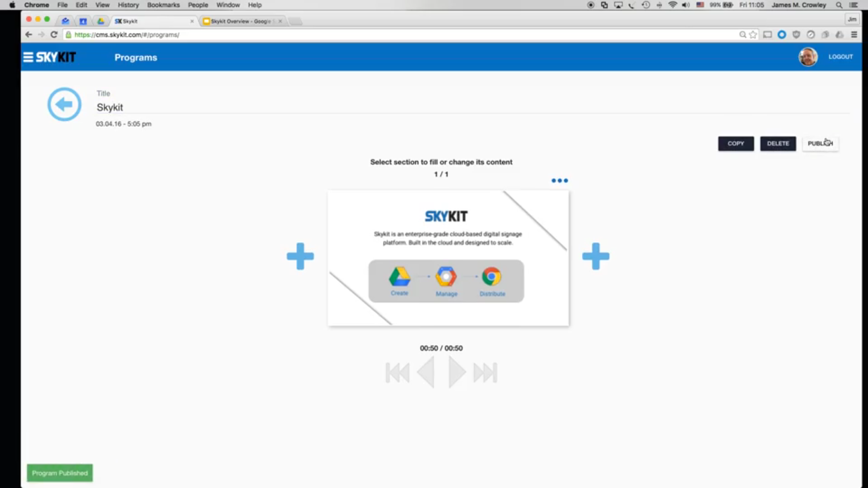
Task: Click the 1 / 1 slide counter
Action: [441, 174]
